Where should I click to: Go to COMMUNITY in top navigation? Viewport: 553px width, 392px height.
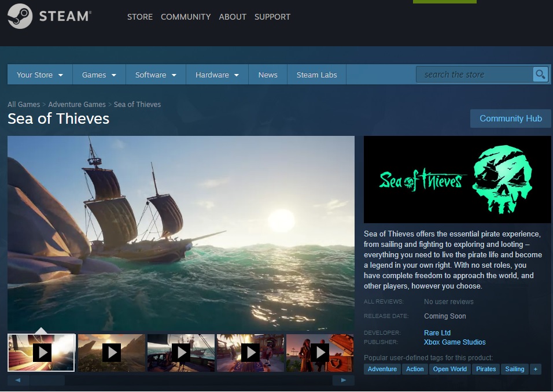[x=186, y=17]
